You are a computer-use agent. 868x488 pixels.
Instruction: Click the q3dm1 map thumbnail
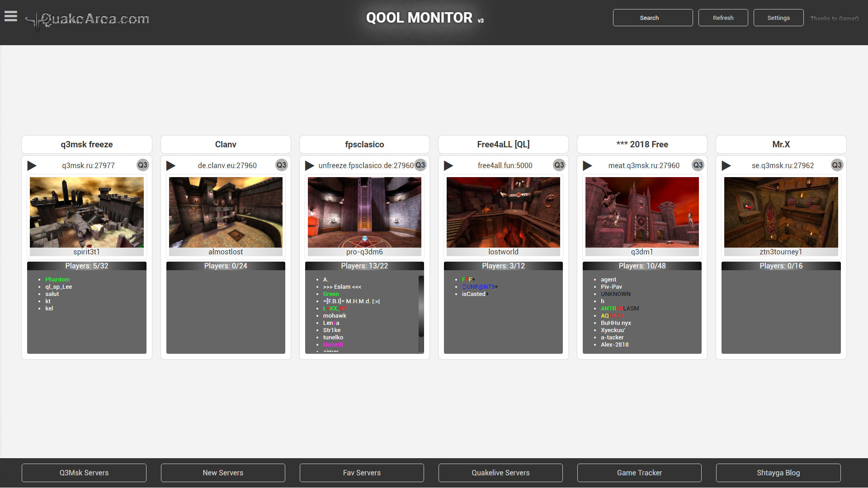pos(642,212)
